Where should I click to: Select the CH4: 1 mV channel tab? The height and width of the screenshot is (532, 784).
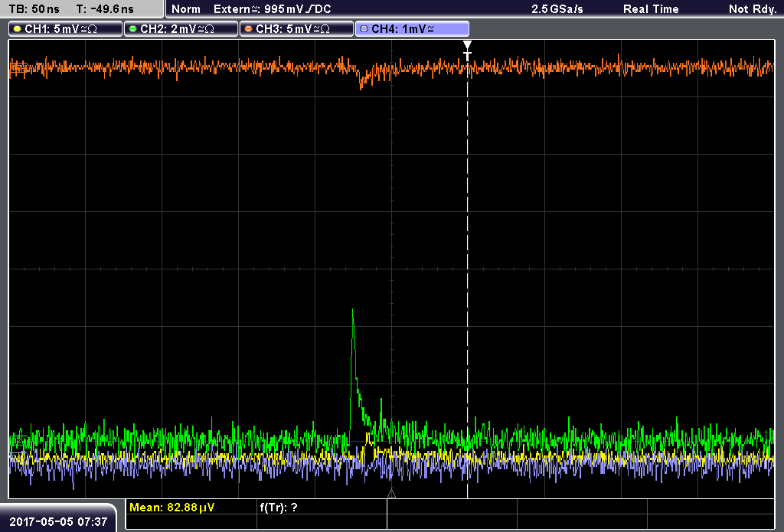(x=412, y=29)
